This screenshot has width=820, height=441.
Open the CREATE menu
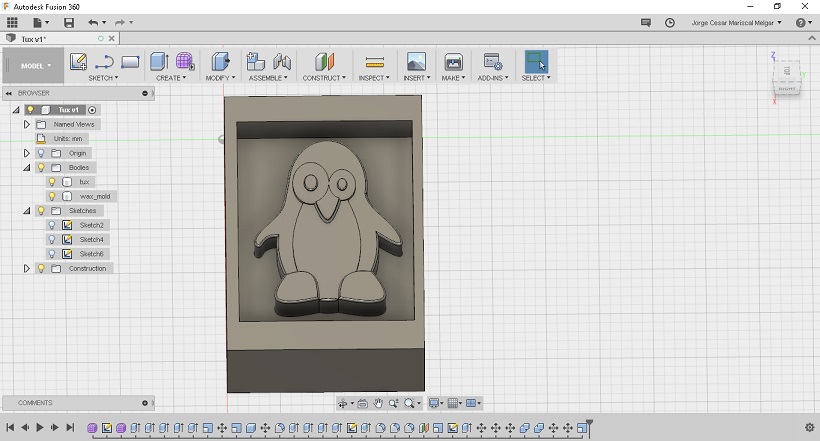pos(170,78)
